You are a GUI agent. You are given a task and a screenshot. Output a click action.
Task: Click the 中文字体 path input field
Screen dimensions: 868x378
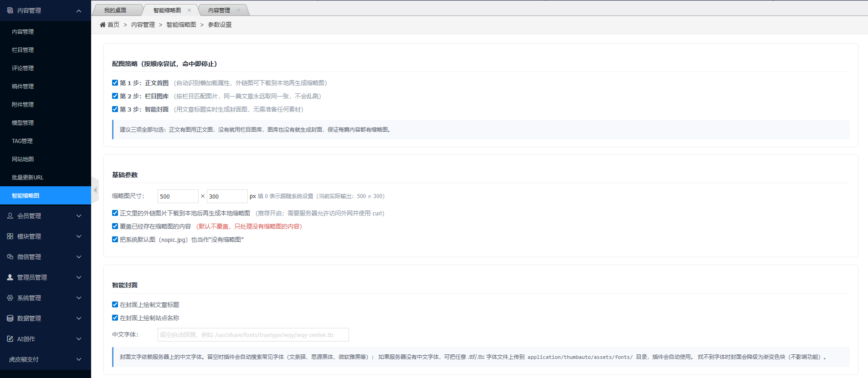tap(253, 335)
